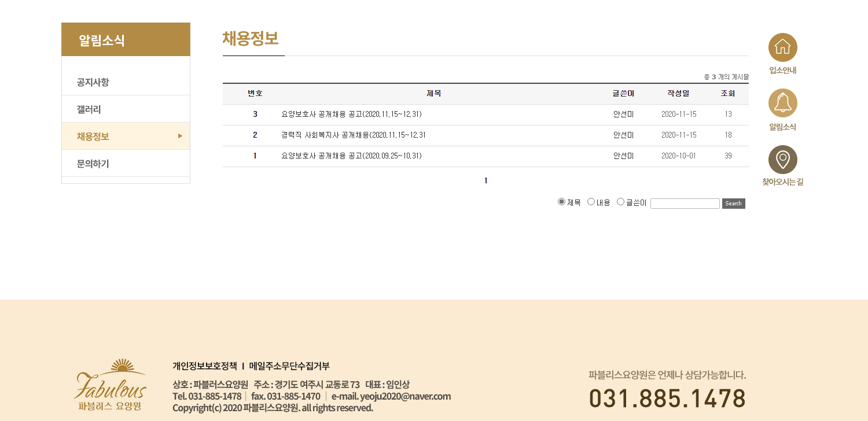Click the 입소안내 house icon
The image size is (868, 421).
pyautogui.click(x=782, y=47)
